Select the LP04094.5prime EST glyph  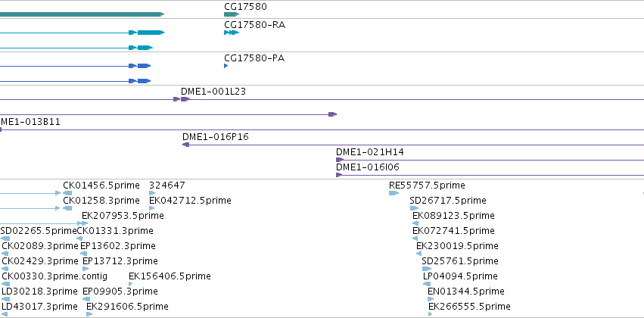coord(427,284)
